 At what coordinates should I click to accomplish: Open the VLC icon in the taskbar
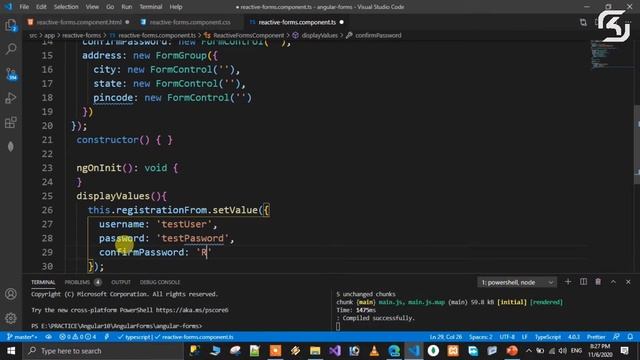(x=374, y=351)
